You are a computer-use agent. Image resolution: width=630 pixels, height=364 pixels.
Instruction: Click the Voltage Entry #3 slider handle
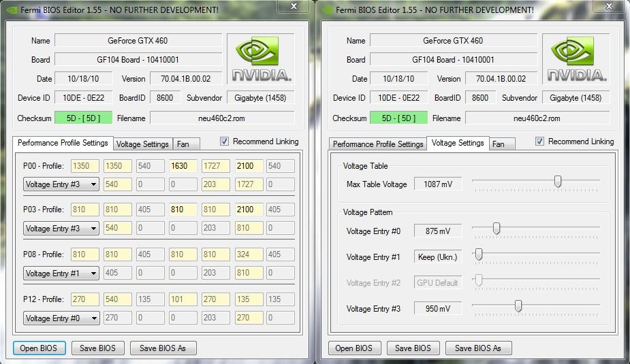click(518, 305)
